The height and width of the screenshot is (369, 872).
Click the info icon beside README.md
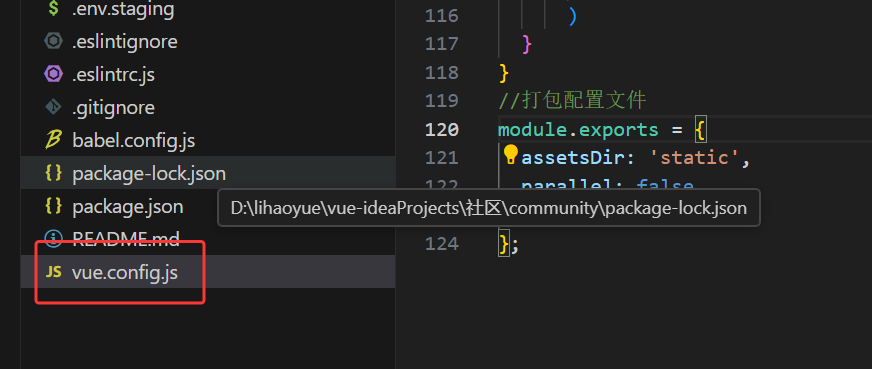pyautogui.click(x=53, y=239)
